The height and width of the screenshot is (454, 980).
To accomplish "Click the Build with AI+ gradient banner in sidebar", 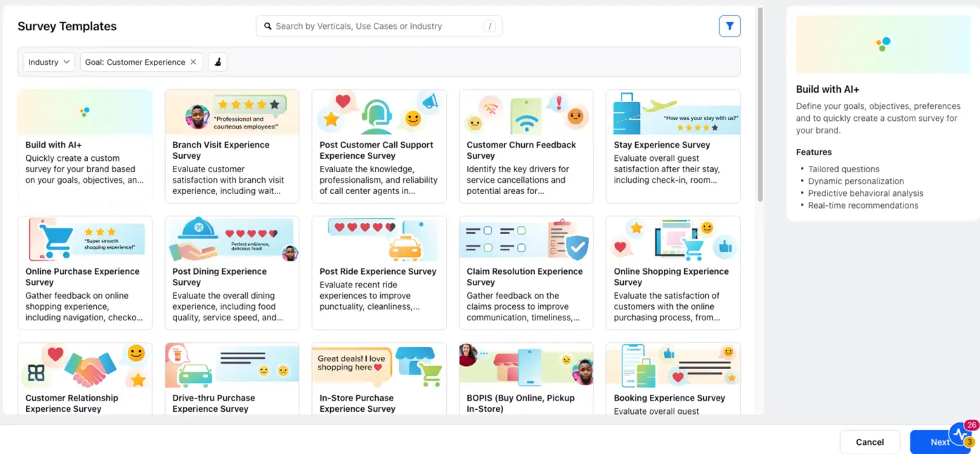I will [882, 44].
